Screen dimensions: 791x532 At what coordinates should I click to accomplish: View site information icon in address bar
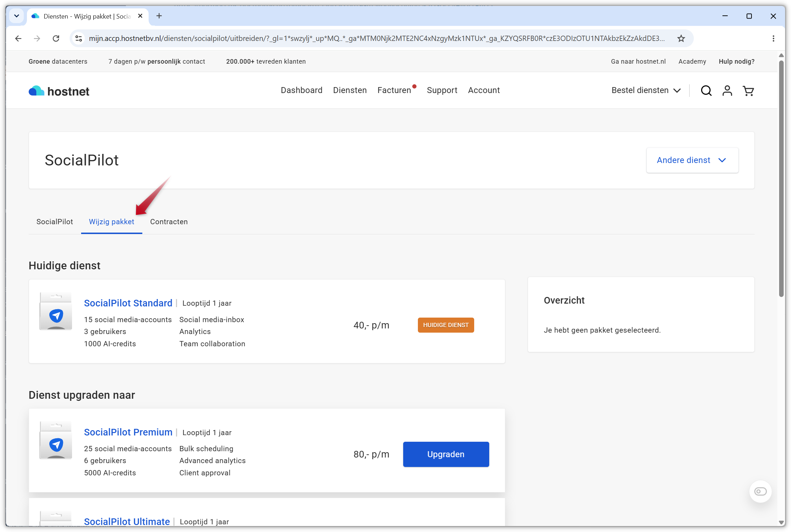point(79,38)
